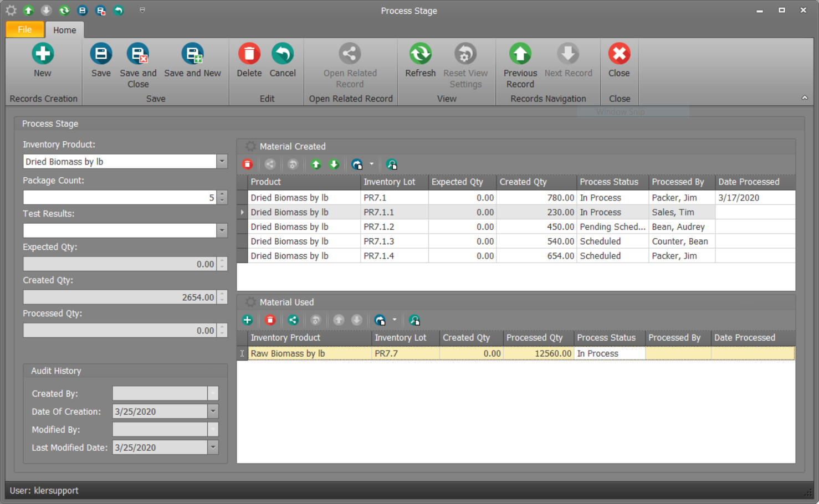Expand the Test Results dropdown

[x=222, y=230]
